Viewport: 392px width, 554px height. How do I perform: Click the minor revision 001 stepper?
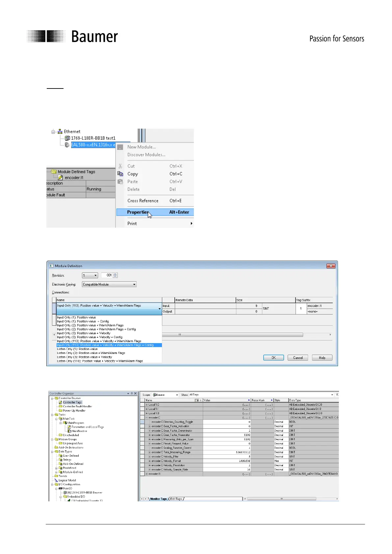click(115, 275)
